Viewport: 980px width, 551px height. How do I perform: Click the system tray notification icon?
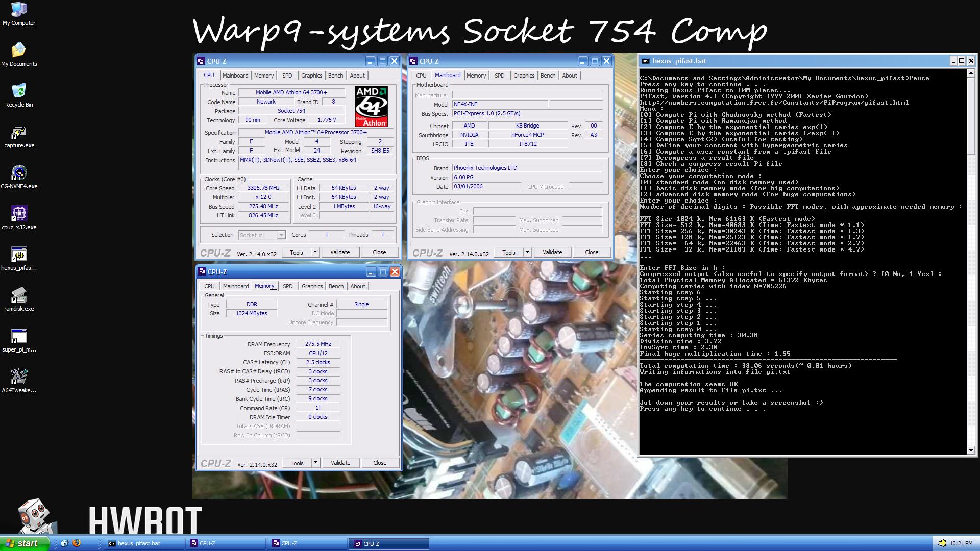tap(942, 543)
